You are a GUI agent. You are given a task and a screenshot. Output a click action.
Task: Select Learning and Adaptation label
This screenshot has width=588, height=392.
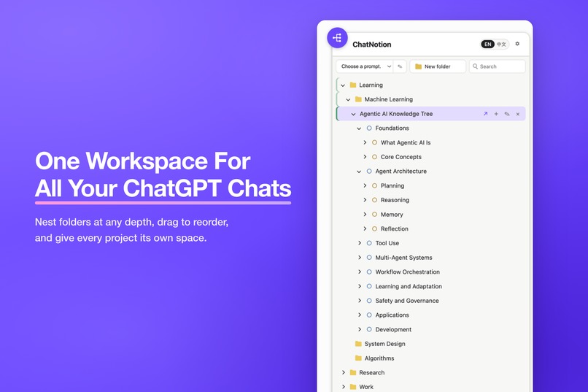pos(409,287)
